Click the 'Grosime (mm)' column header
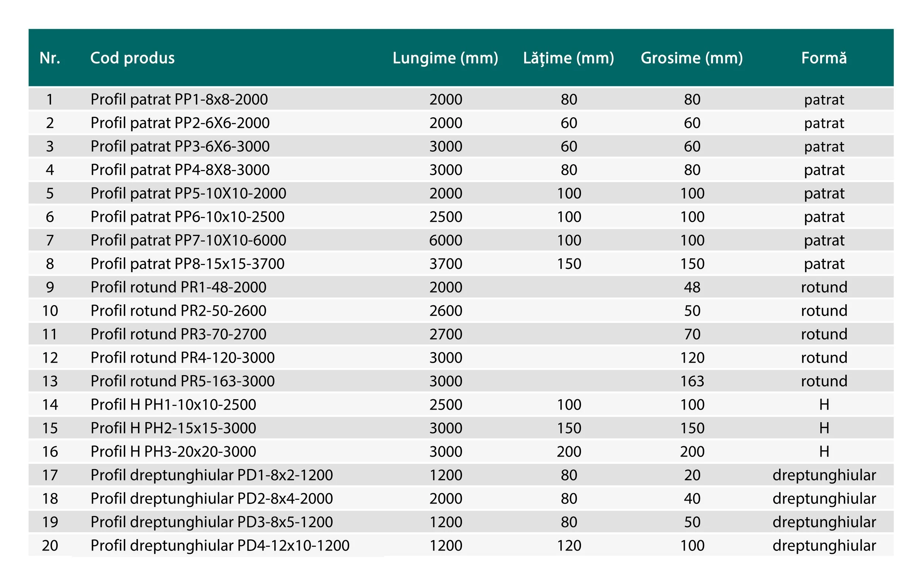Screen dimensions: 924x583 [692, 58]
